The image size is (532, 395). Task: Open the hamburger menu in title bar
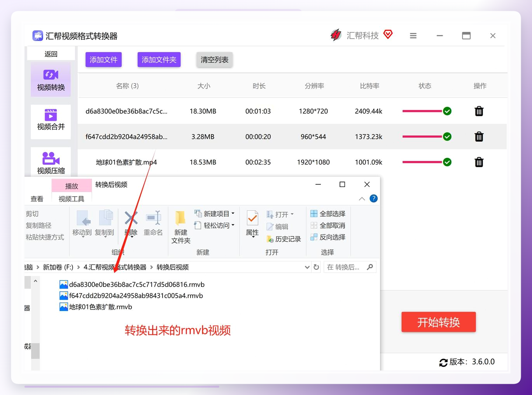pos(413,36)
